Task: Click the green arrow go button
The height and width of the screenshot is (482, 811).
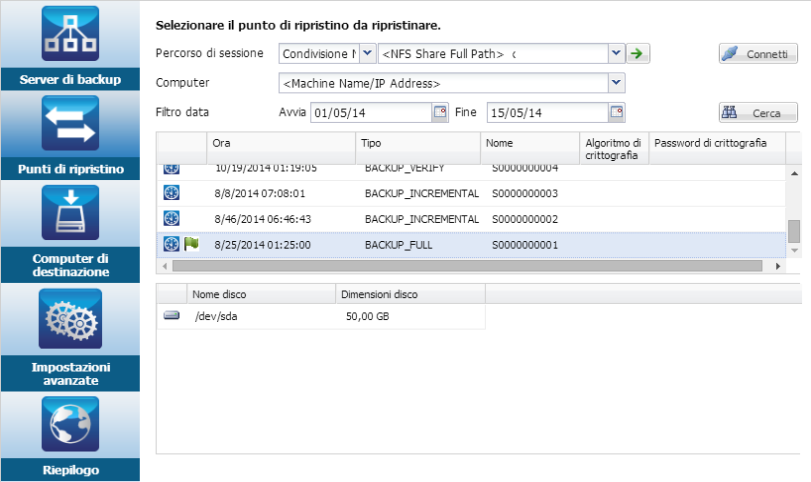Action: click(638, 53)
